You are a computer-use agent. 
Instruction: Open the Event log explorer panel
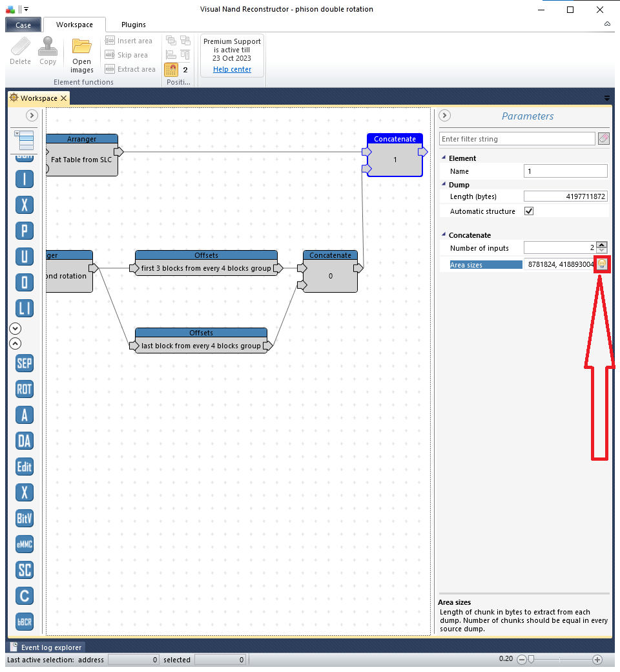[46, 647]
